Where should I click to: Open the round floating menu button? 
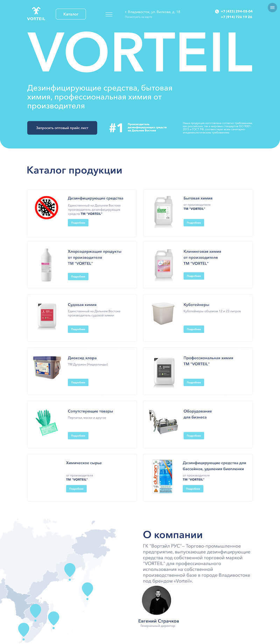tap(272, 8)
